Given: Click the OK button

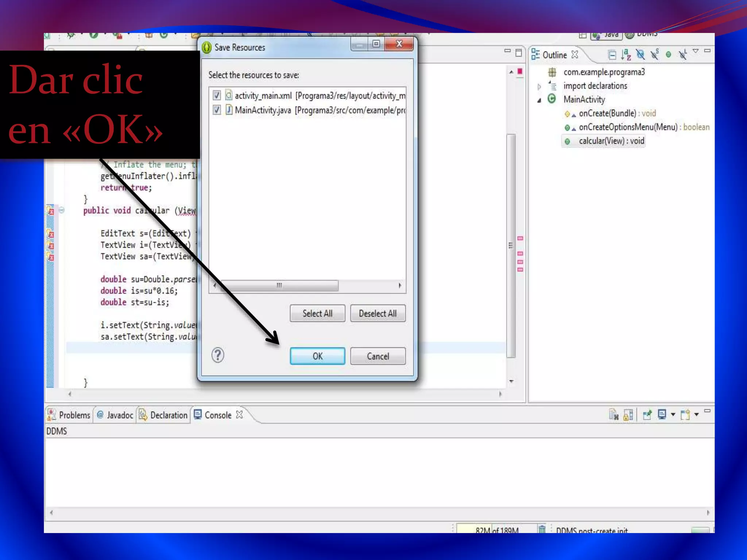Looking at the screenshot, I should pyautogui.click(x=317, y=356).
